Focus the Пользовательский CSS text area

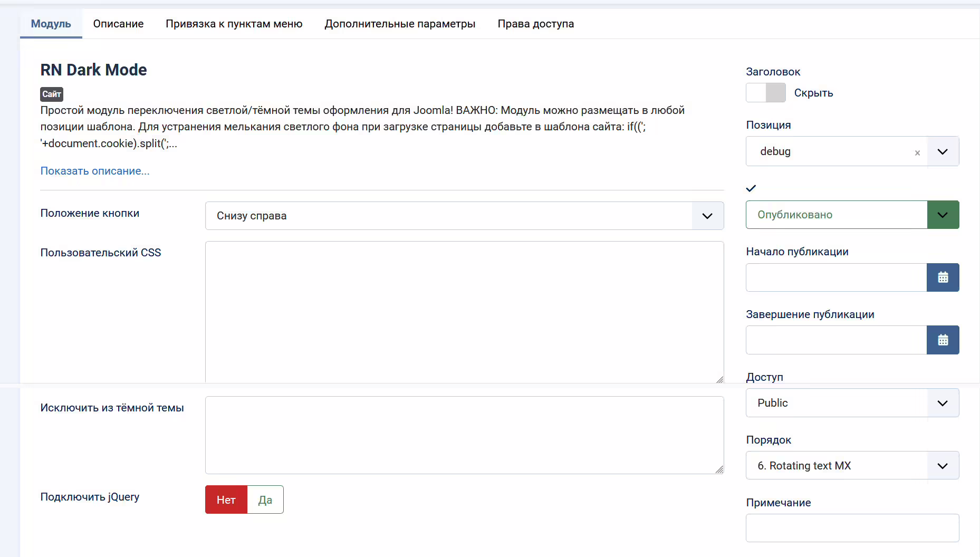point(464,312)
